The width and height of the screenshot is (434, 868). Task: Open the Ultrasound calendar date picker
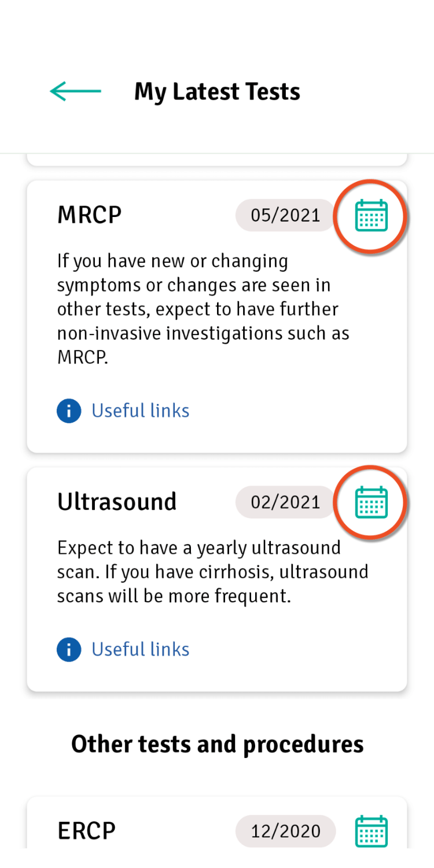371,502
